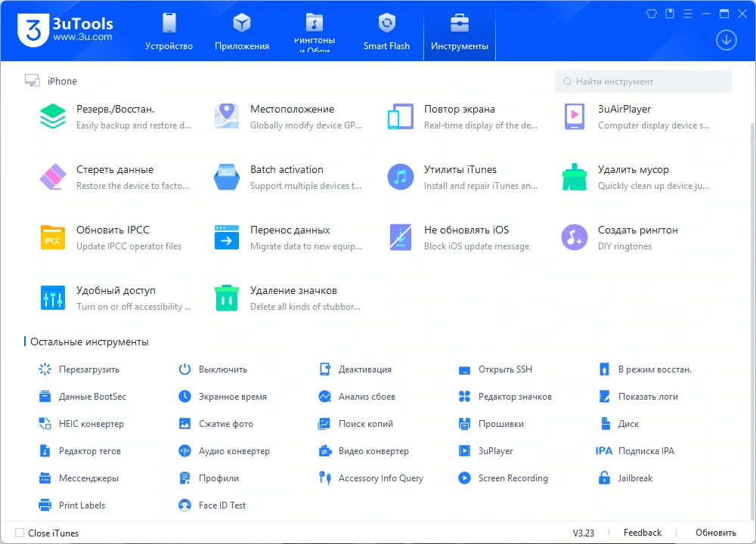Viewport: 756px width, 544px height.
Task: Select the Удалить мусор broom icon
Action: pos(575,177)
